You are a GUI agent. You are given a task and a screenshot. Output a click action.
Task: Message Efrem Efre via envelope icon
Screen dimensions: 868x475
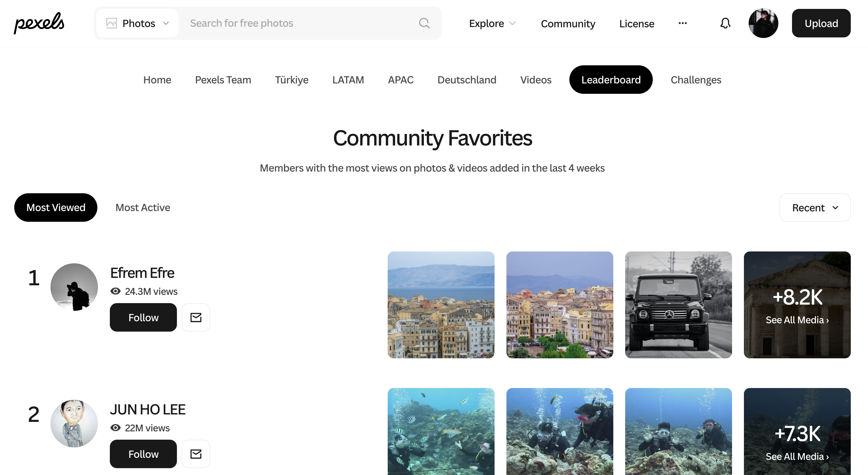pos(196,317)
